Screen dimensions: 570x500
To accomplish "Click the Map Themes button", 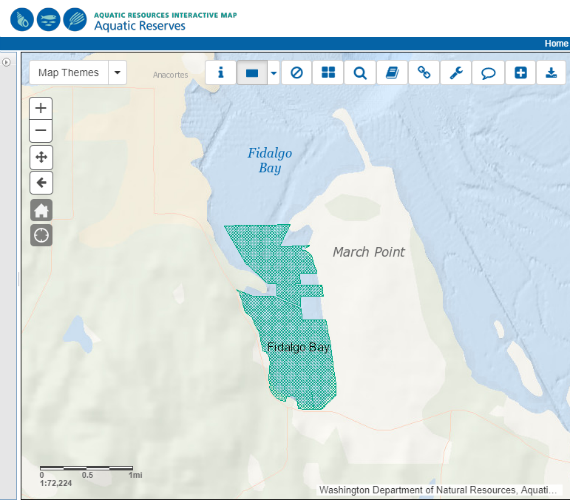I will (69, 72).
